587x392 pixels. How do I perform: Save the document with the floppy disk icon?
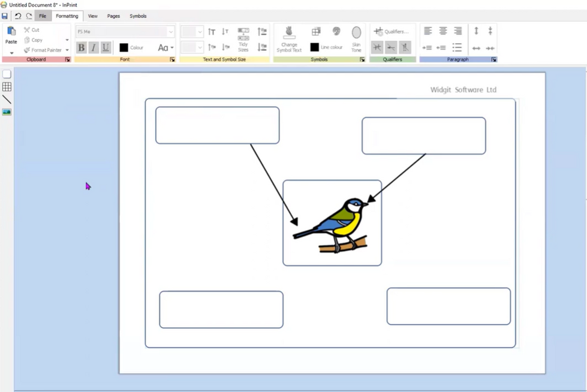4,16
